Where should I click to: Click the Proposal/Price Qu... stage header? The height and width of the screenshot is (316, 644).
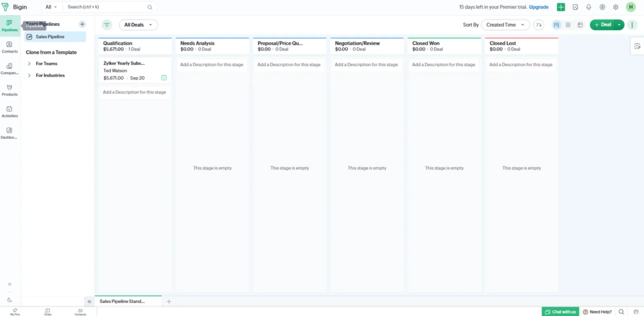click(x=289, y=46)
